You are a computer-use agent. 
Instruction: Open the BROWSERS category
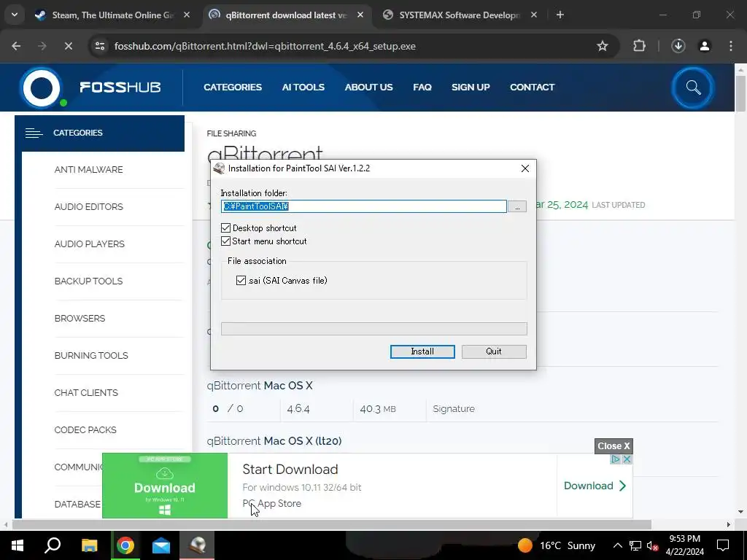click(x=80, y=318)
